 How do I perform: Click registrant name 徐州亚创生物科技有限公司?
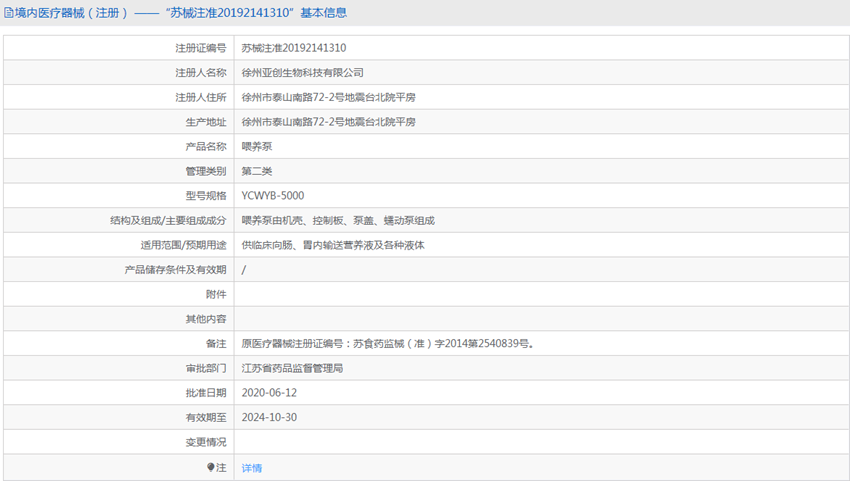[302, 73]
